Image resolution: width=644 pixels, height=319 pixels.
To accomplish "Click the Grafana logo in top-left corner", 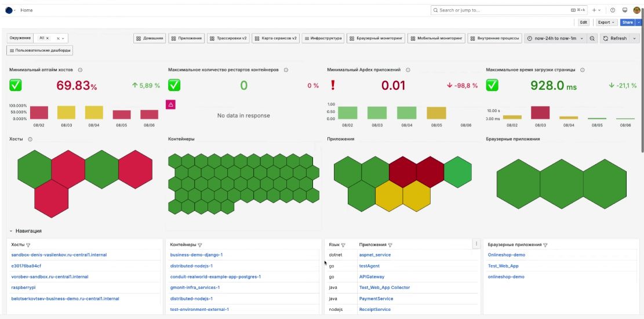I will tap(9, 10).
